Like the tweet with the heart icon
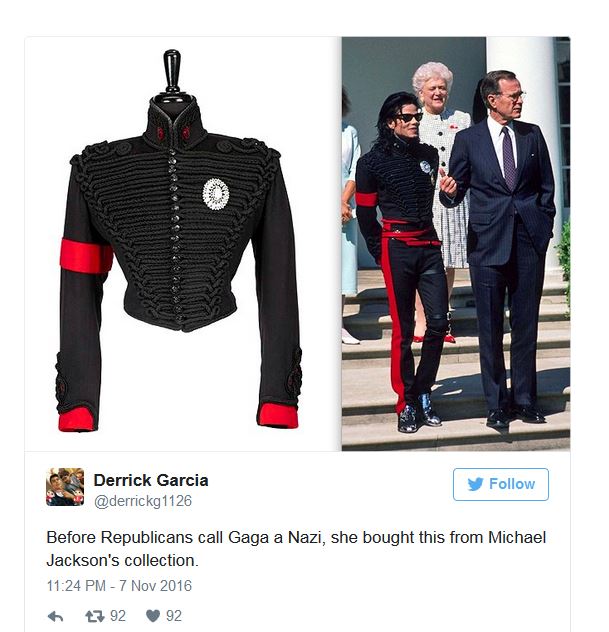Image resolution: width=609 pixels, height=632 pixels. (x=153, y=616)
